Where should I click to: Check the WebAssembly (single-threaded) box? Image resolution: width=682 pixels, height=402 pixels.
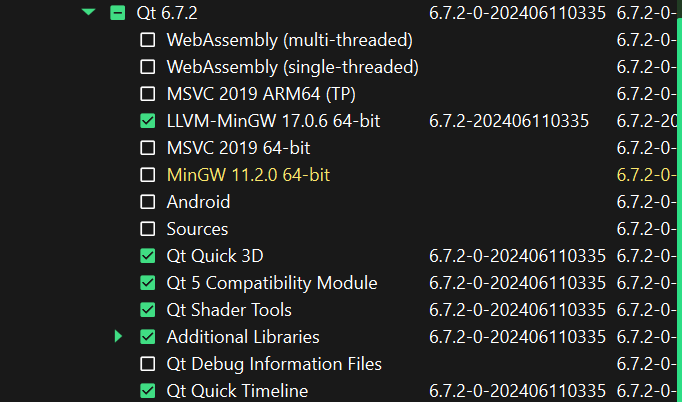[148, 67]
